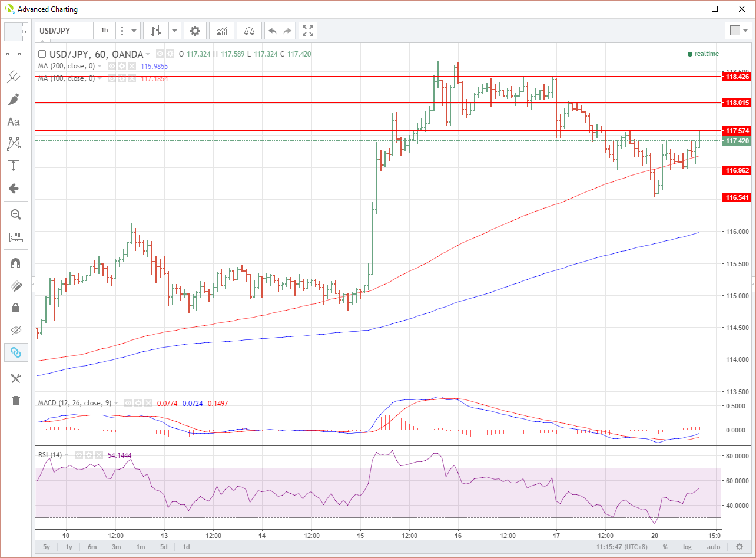Viewport: 756px width, 558px height.
Task: Remove the MA 200 indicator
Action: [131, 66]
